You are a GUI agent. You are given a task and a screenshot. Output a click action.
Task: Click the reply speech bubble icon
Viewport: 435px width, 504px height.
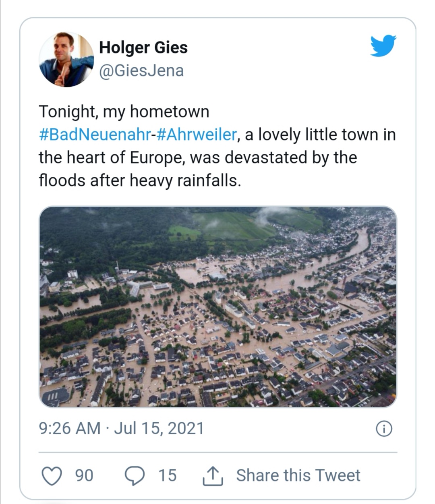point(135,475)
